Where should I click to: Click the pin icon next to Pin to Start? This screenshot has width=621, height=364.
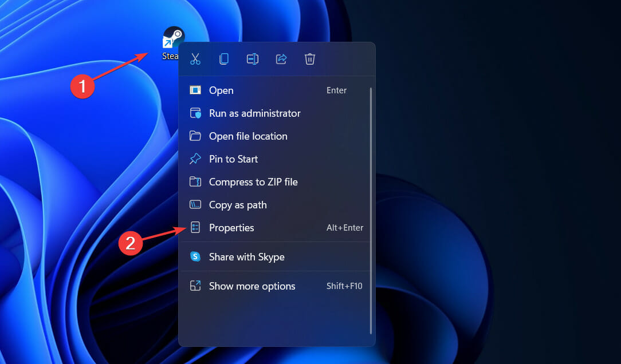[x=195, y=159]
